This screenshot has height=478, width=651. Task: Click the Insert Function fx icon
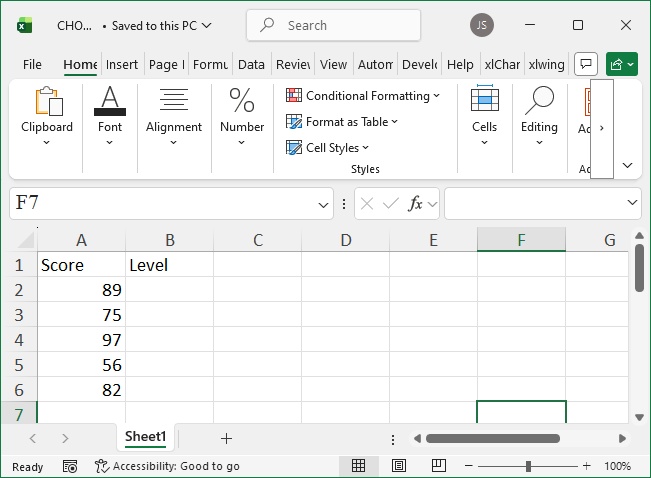pos(415,203)
